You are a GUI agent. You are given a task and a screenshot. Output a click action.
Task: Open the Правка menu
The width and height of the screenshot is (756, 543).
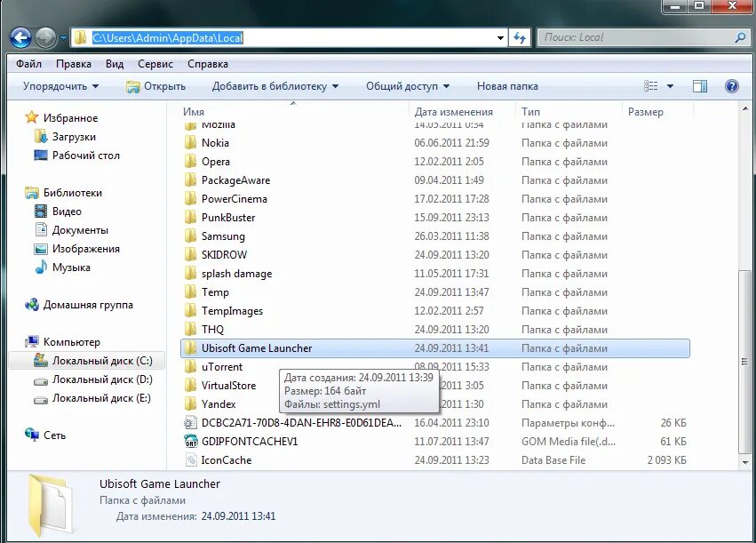click(x=73, y=64)
